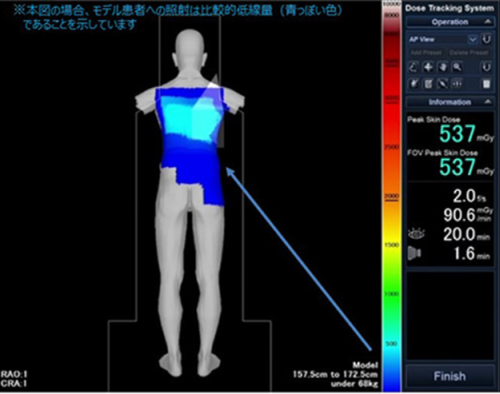
Task: Select the four-way pan arrows tool
Action: (428, 67)
